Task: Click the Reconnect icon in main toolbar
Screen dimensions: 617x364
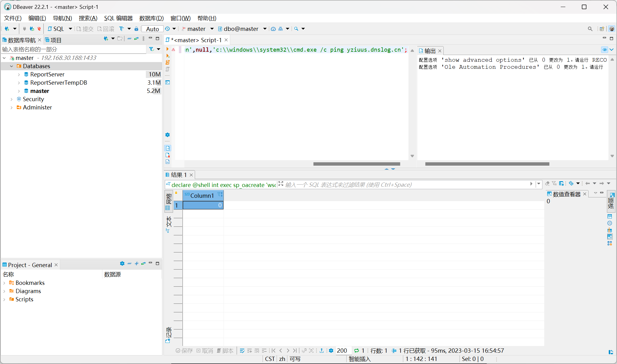Action: coord(32,29)
